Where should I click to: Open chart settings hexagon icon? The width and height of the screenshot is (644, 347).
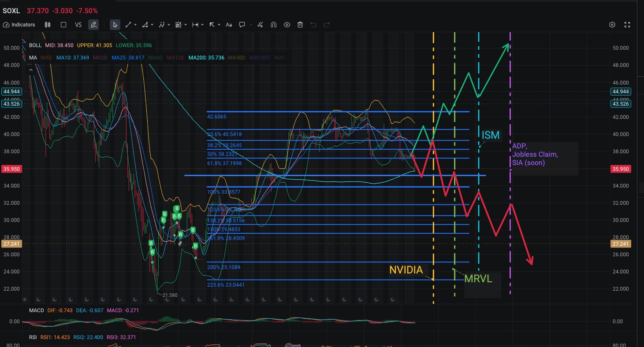[x=612, y=25]
